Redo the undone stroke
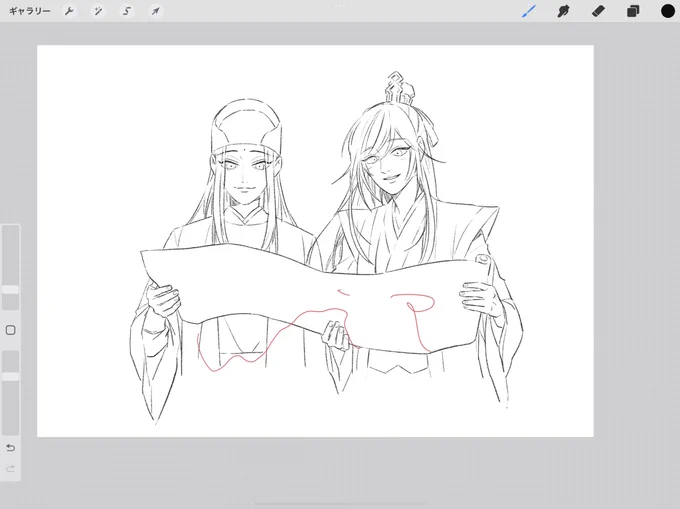Image resolution: width=680 pixels, height=509 pixels. pyautogui.click(x=10, y=469)
